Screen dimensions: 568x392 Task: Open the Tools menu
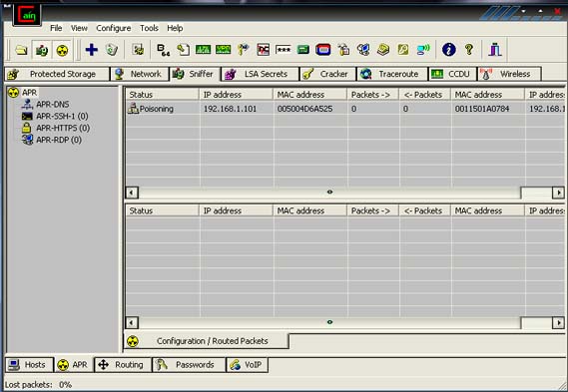pos(150,28)
